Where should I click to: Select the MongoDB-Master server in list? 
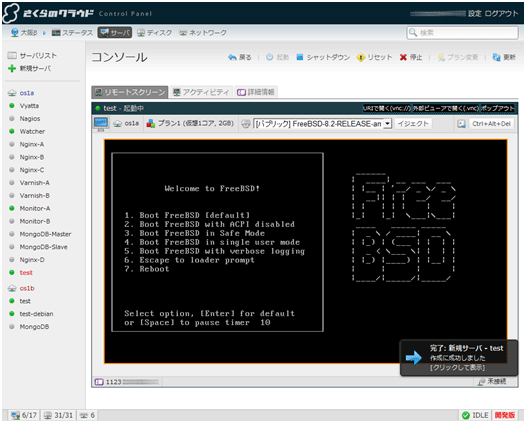coord(45,234)
